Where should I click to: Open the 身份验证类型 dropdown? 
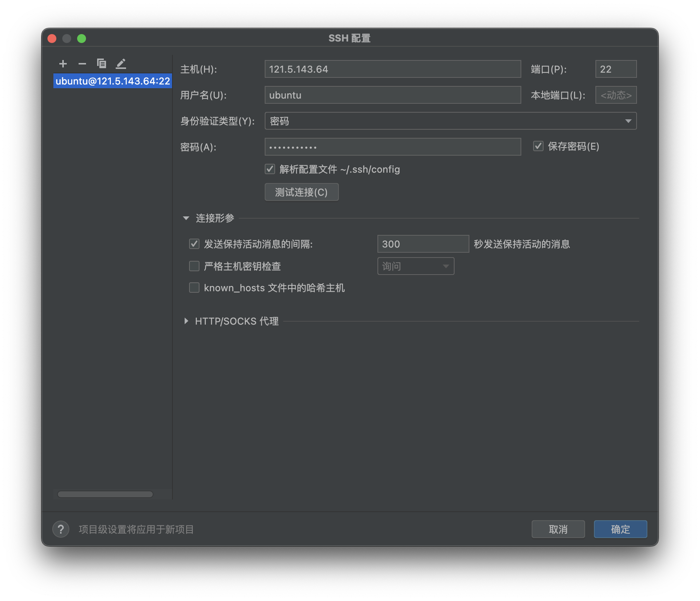(450, 121)
